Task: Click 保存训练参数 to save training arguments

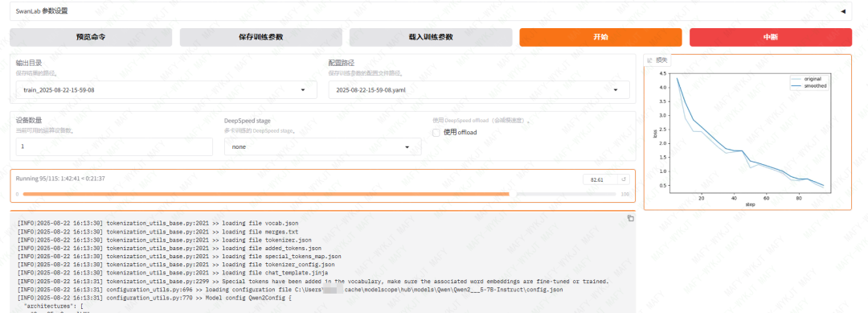Action: point(260,37)
